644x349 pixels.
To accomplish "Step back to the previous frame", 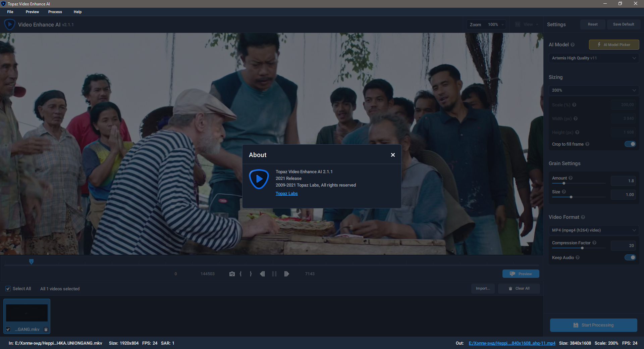I will 262,274.
